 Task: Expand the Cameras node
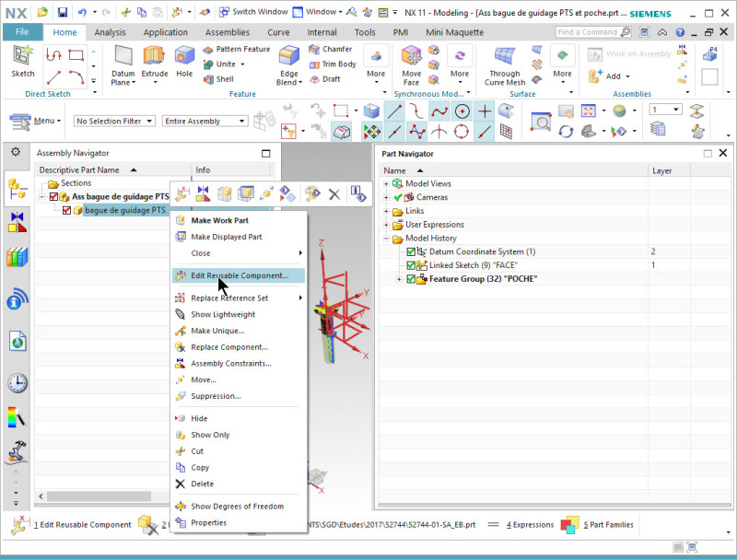pyautogui.click(x=386, y=197)
